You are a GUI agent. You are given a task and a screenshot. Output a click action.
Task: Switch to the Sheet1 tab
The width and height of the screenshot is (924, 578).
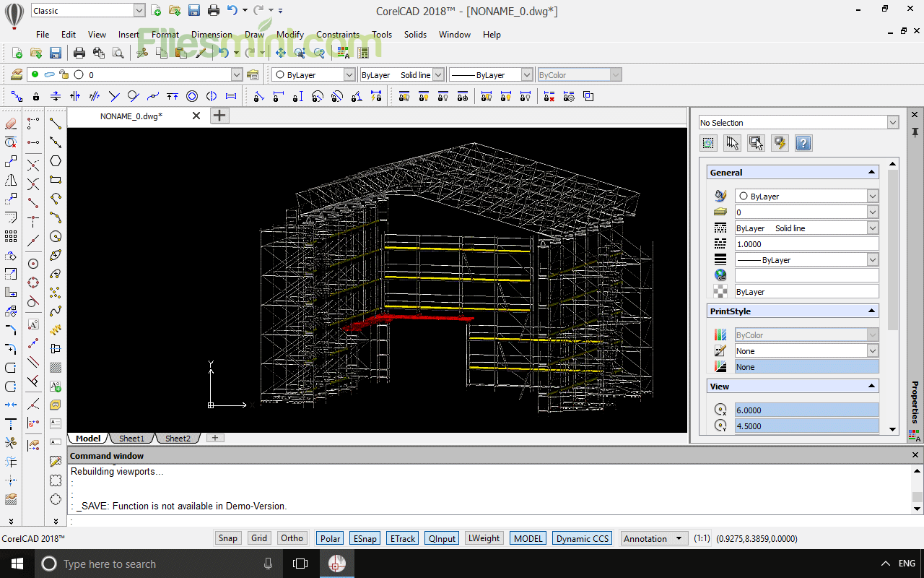coord(131,438)
